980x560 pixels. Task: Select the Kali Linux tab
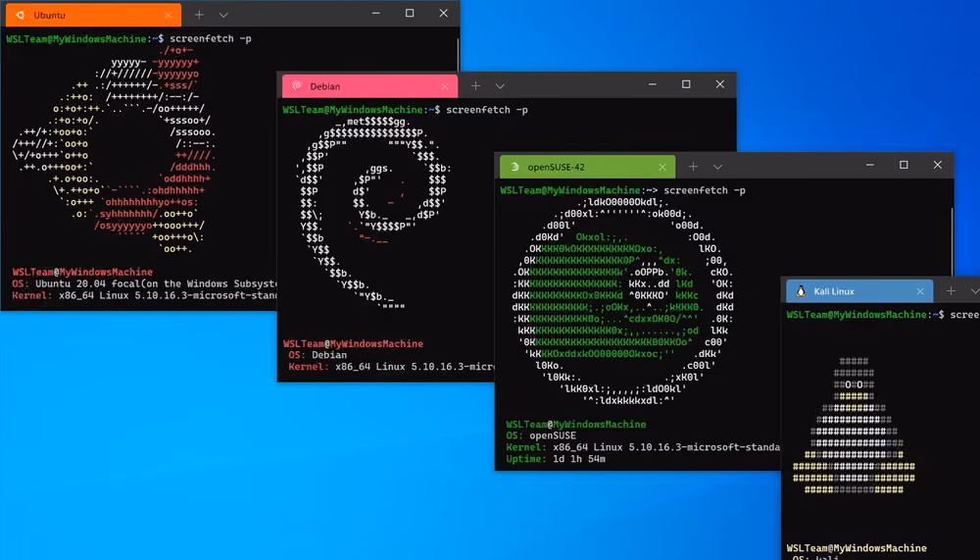pos(859,291)
